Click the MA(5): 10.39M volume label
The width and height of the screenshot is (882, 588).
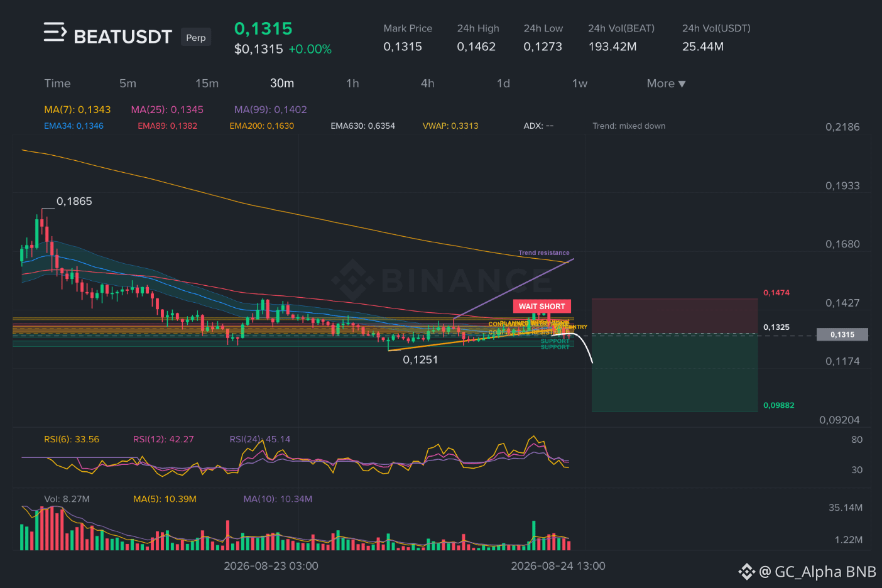(165, 499)
